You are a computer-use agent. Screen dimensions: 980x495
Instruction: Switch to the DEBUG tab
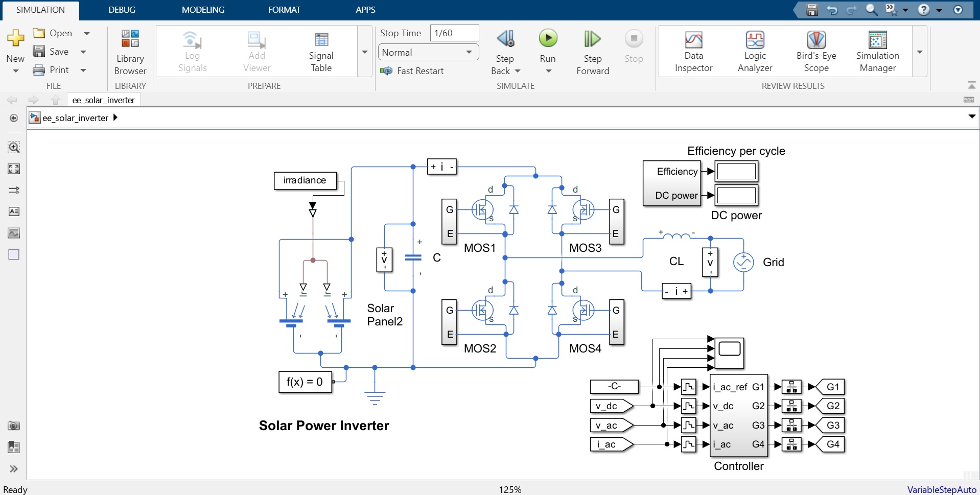[x=122, y=10]
